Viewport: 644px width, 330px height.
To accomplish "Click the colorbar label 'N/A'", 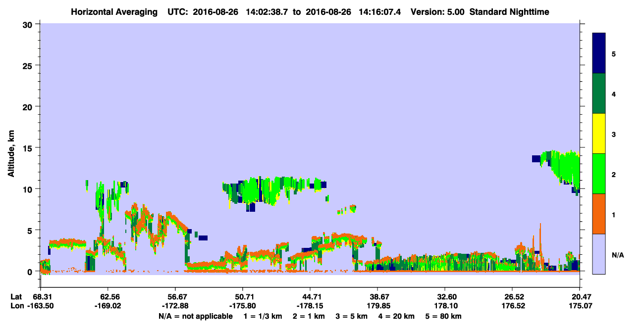I will pyautogui.click(x=617, y=255).
